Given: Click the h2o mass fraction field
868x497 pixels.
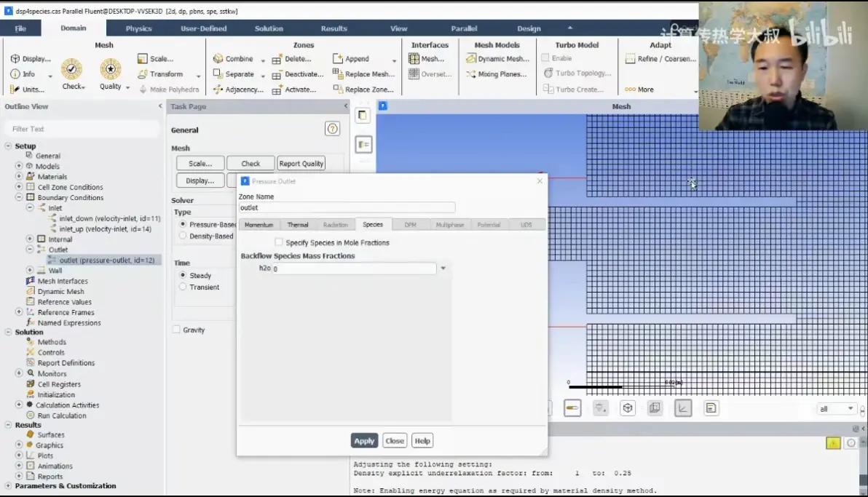Looking at the screenshot, I should (354, 269).
